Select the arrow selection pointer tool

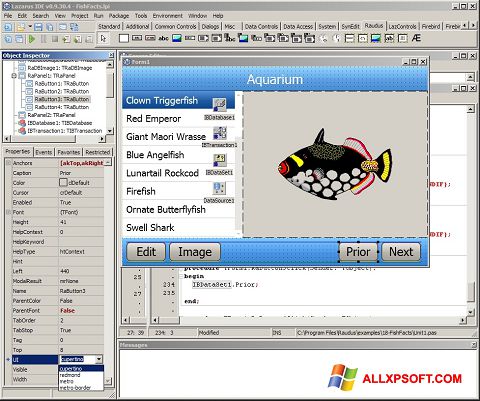[103, 39]
